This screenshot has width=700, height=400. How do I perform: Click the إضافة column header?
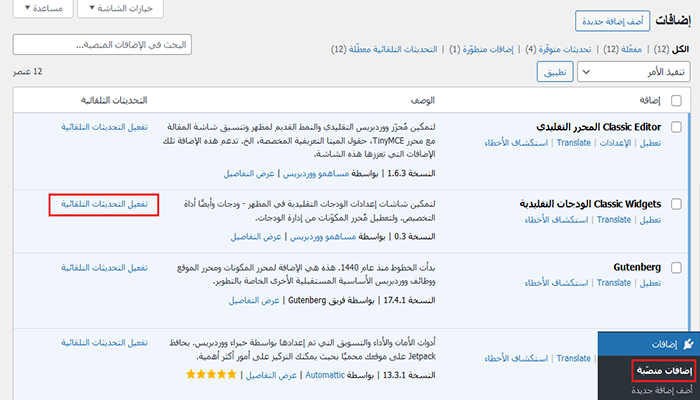pyautogui.click(x=650, y=100)
